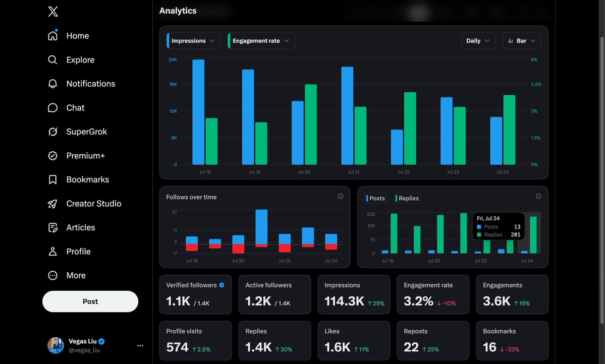The height and width of the screenshot is (364, 605).
Task: Click Follows over time title
Action: 191,197
